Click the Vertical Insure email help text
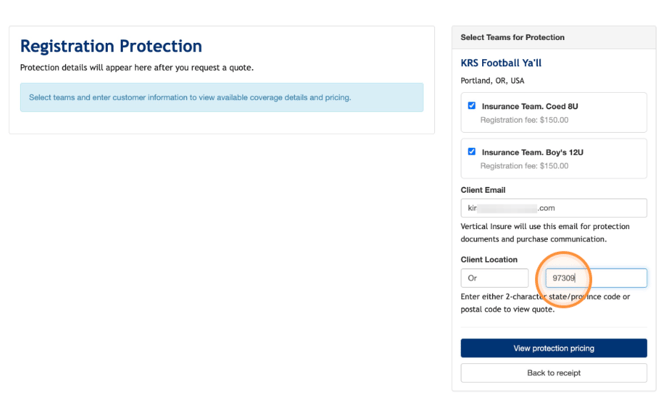The width and height of the screenshot is (670, 414). point(545,233)
